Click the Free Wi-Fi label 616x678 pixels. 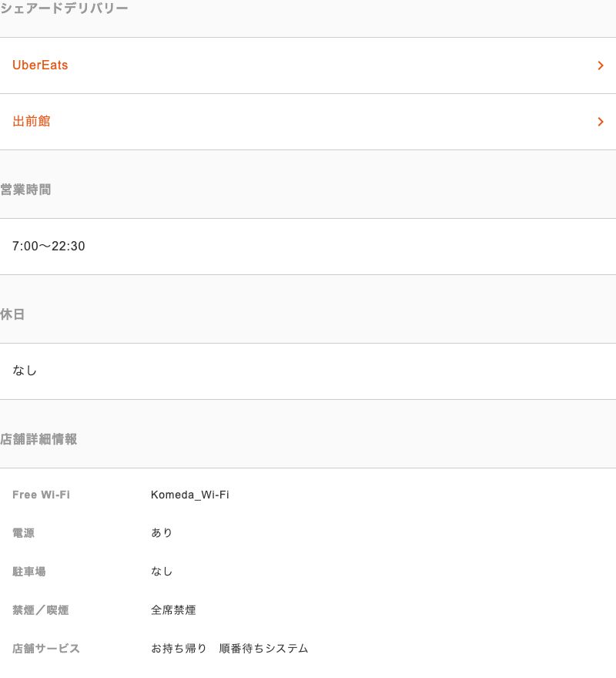[x=41, y=495]
